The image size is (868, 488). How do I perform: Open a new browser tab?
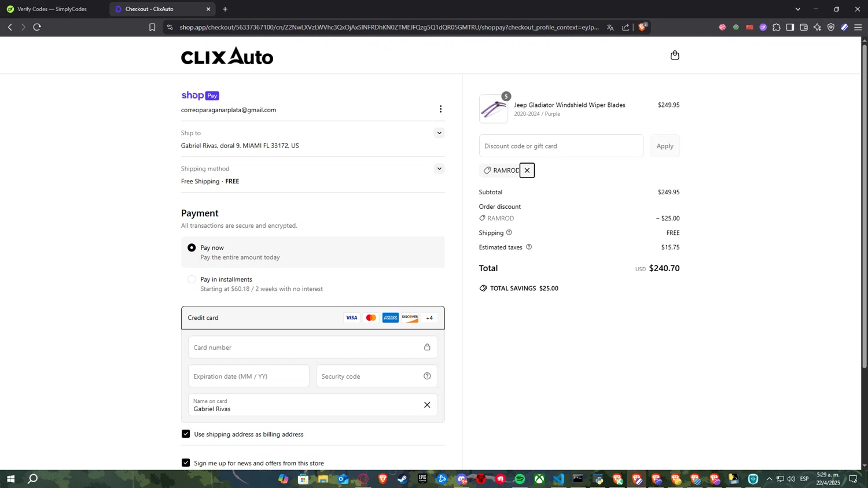tap(225, 9)
